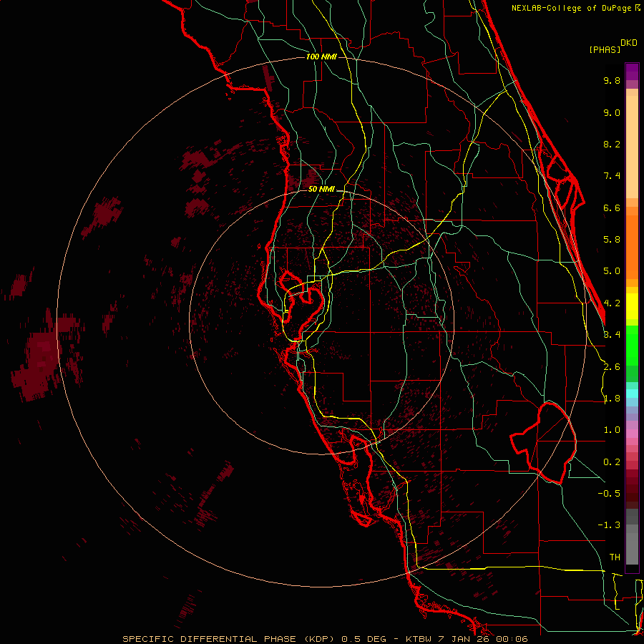Pick the orange band of the color scale
This screenshot has height=644, width=644.
tap(632, 246)
